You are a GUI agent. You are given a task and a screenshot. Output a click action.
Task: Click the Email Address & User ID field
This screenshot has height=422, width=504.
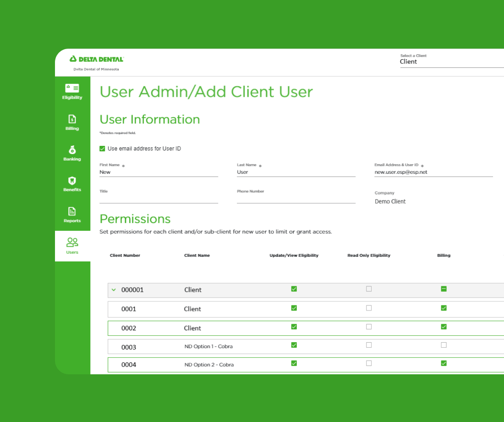tap(433, 172)
